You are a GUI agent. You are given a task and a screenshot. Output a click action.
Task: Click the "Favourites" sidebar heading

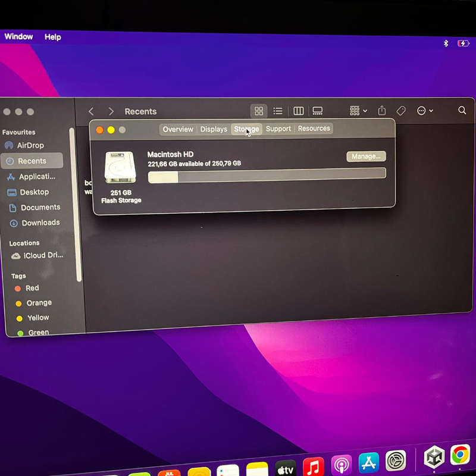click(x=19, y=132)
